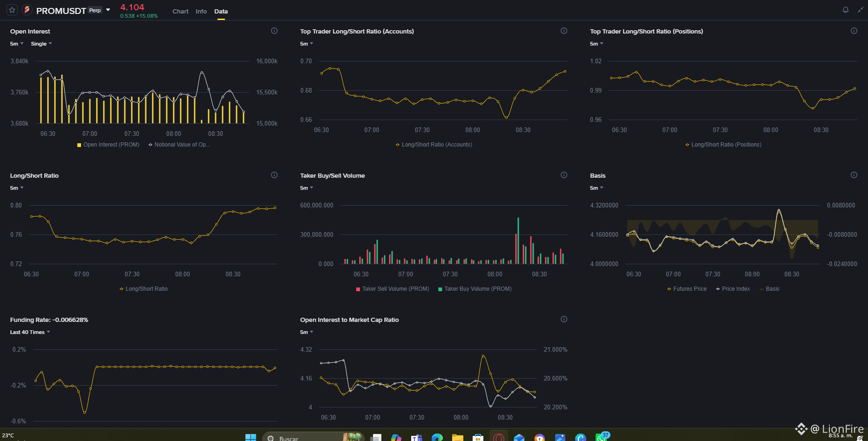Show info for Taker Buy/Sell Volume chart
Screen dimensions: 868x441
[564, 175]
